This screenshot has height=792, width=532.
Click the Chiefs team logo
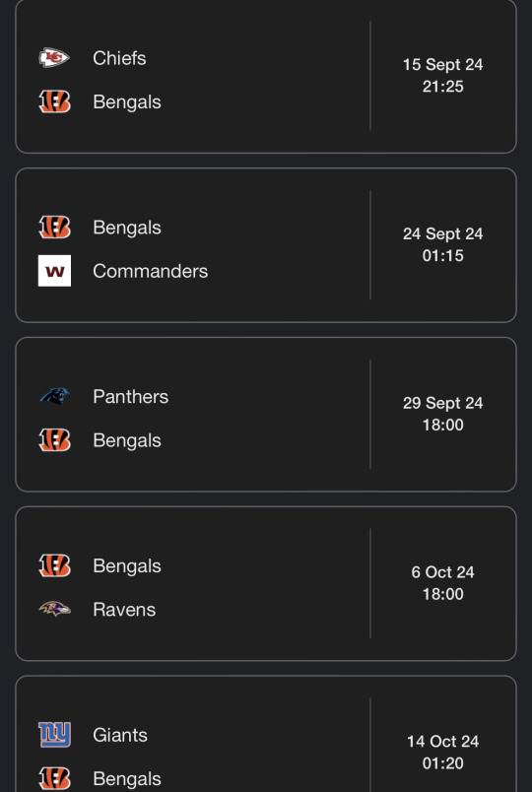[54, 58]
